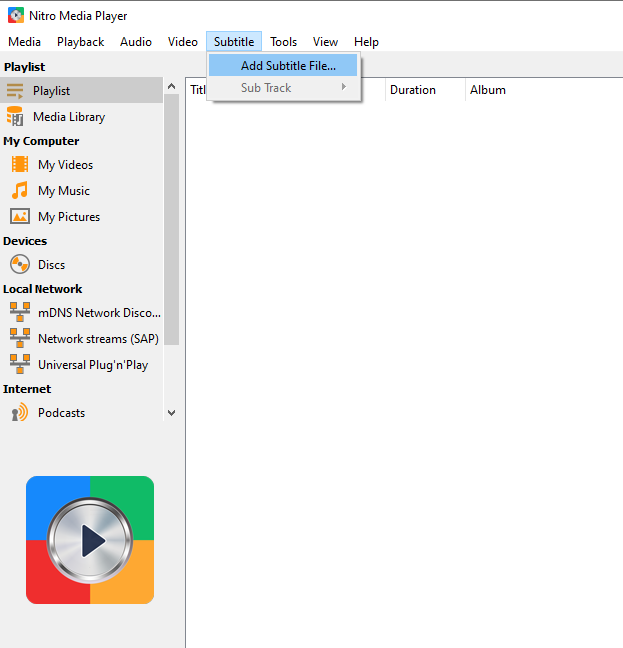Select Universal Plug'n'Play entry
The image size is (623, 648).
pyautogui.click(x=82, y=364)
